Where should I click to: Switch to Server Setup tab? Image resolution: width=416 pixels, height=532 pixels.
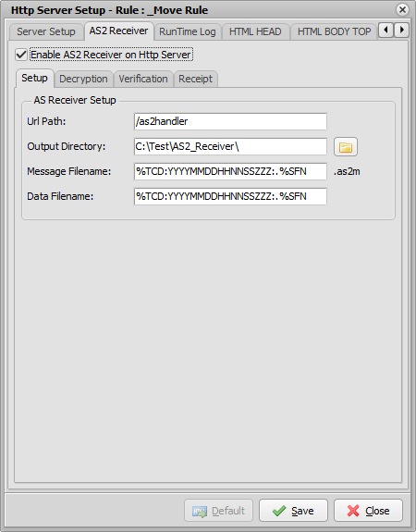46,31
